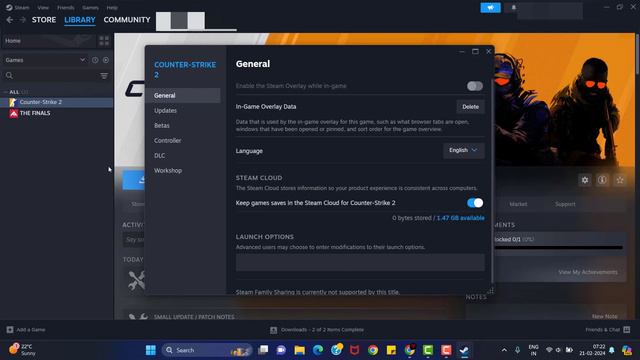
Task: Open Task View on taskbar
Action: (x=263, y=350)
